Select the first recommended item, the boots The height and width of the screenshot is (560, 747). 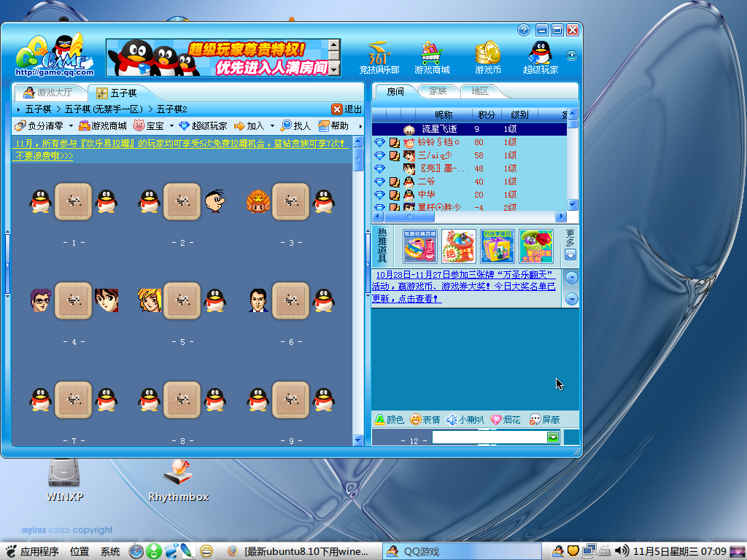(419, 246)
